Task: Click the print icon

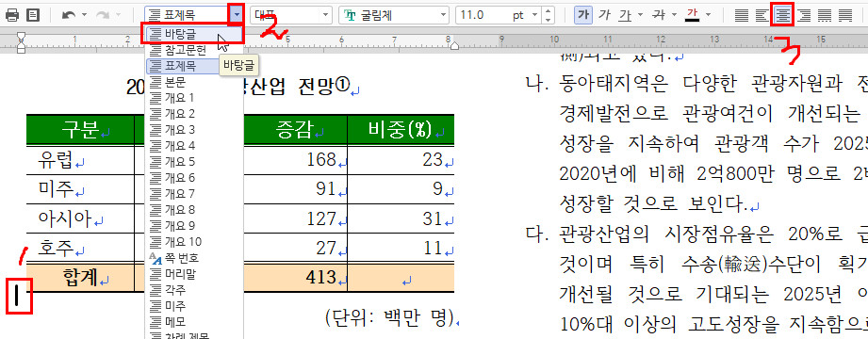Action: 12,15
